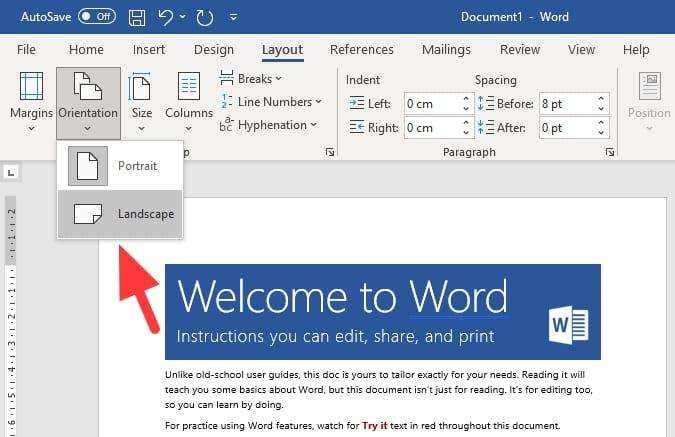675x437 pixels.
Task: Open the File tab
Action: 26,50
